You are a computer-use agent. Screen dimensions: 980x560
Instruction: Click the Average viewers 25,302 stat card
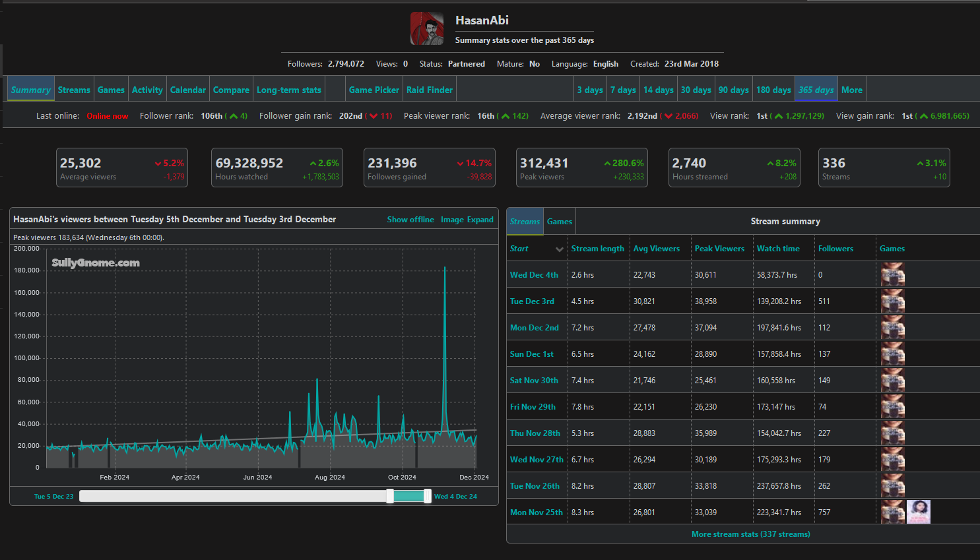coord(122,168)
